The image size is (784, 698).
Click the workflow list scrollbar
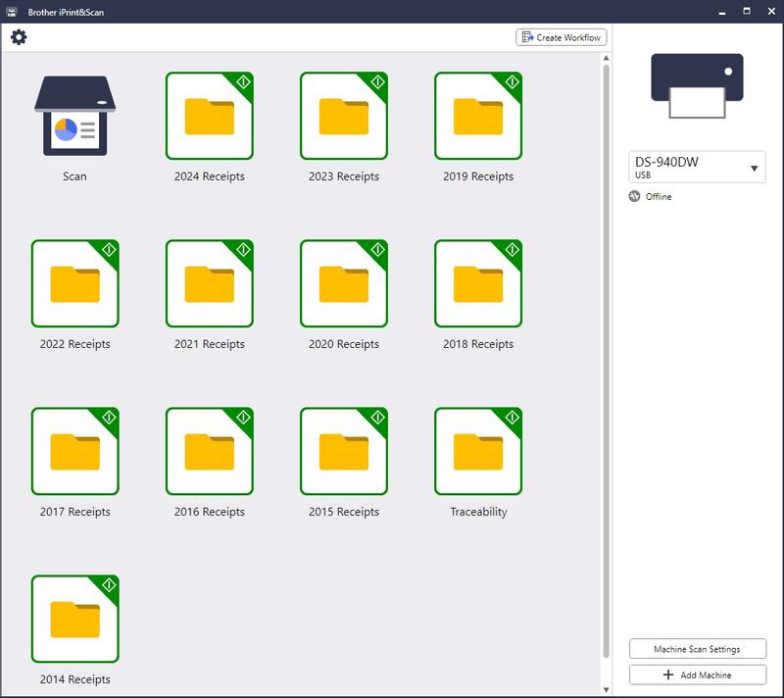point(605,294)
